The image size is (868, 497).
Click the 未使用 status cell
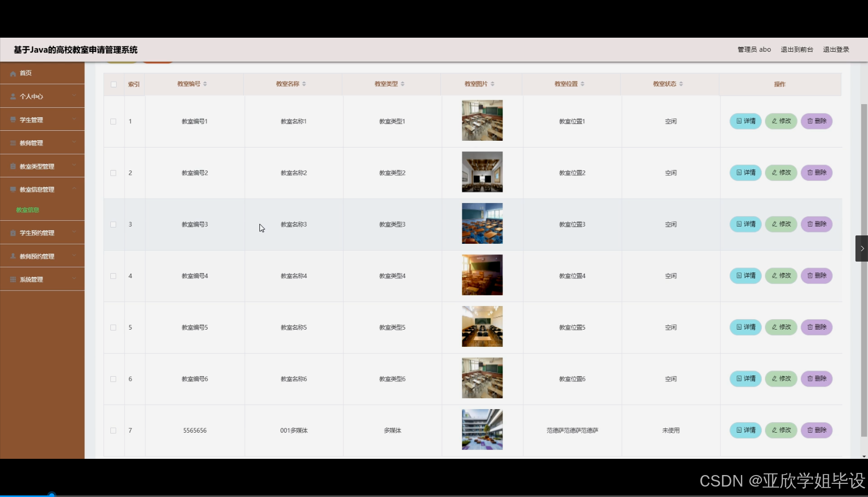click(671, 431)
